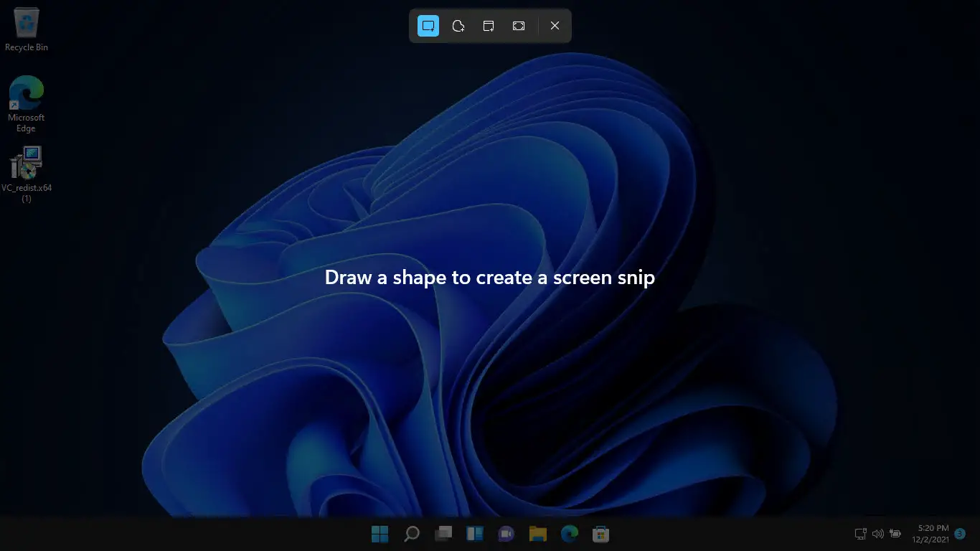Open the Windows Start menu

click(x=380, y=534)
